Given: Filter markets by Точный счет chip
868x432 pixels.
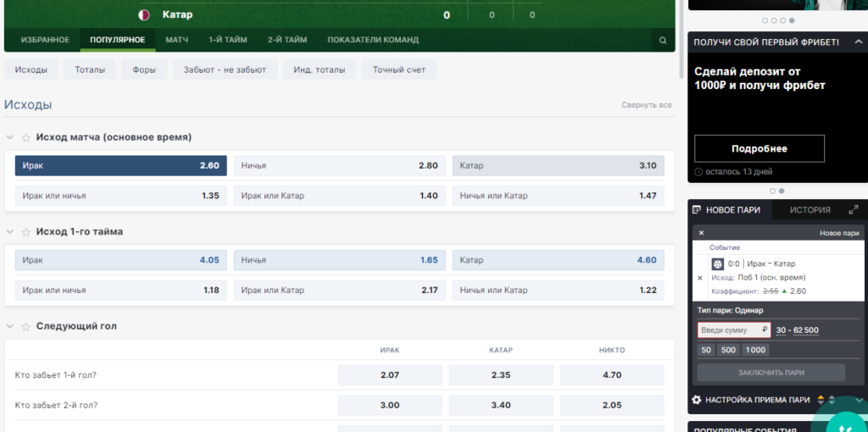Looking at the screenshot, I should click(x=399, y=69).
